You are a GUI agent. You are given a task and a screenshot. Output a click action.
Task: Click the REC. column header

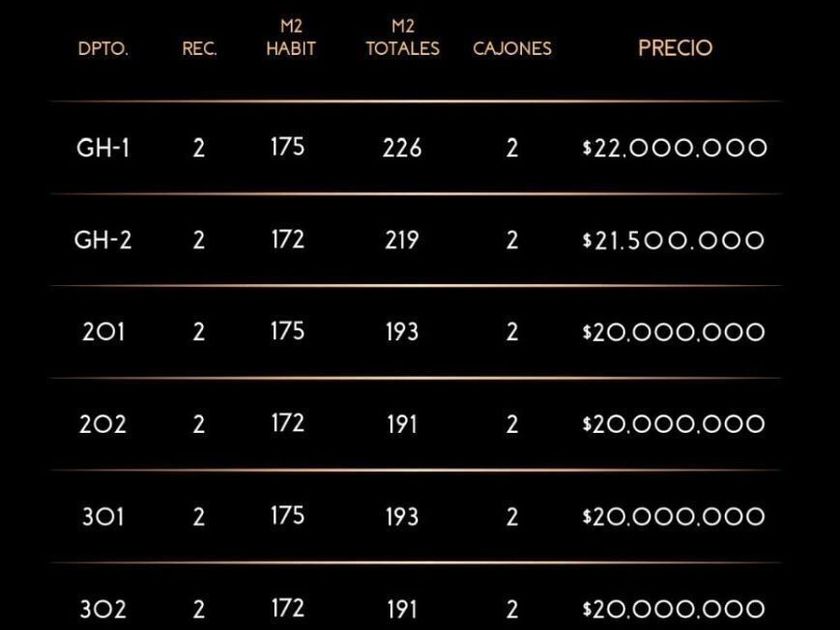pyautogui.click(x=199, y=49)
